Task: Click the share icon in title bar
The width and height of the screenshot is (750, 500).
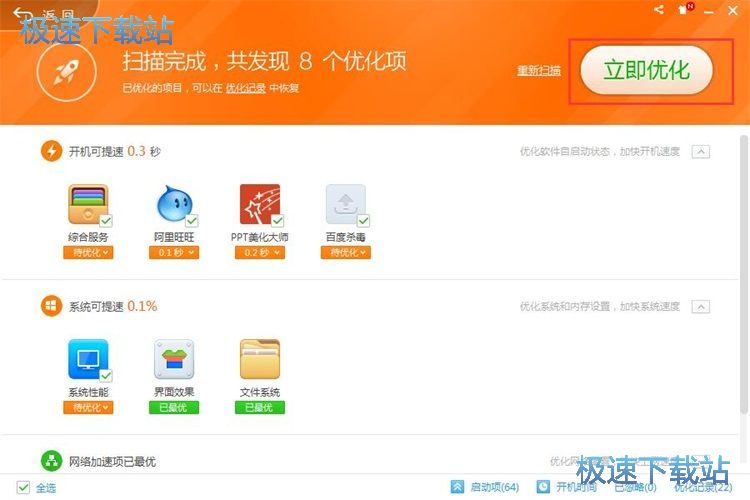Action: tap(659, 9)
